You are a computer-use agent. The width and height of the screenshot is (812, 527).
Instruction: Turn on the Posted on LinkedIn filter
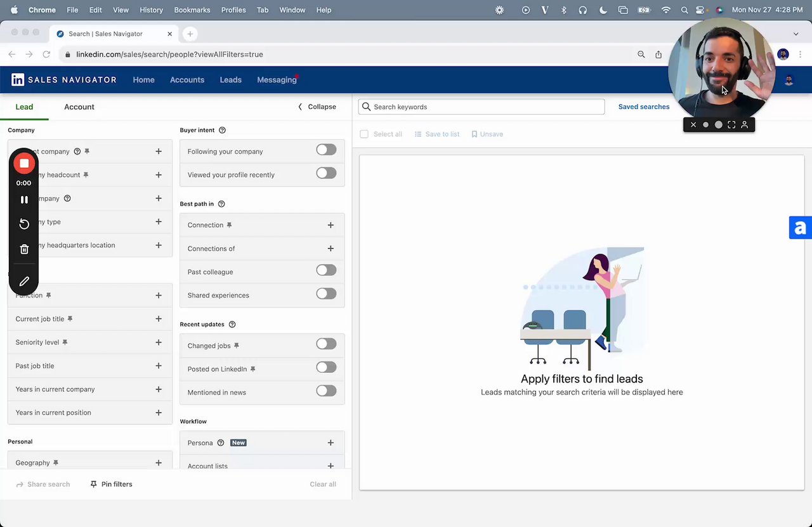(x=326, y=367)
